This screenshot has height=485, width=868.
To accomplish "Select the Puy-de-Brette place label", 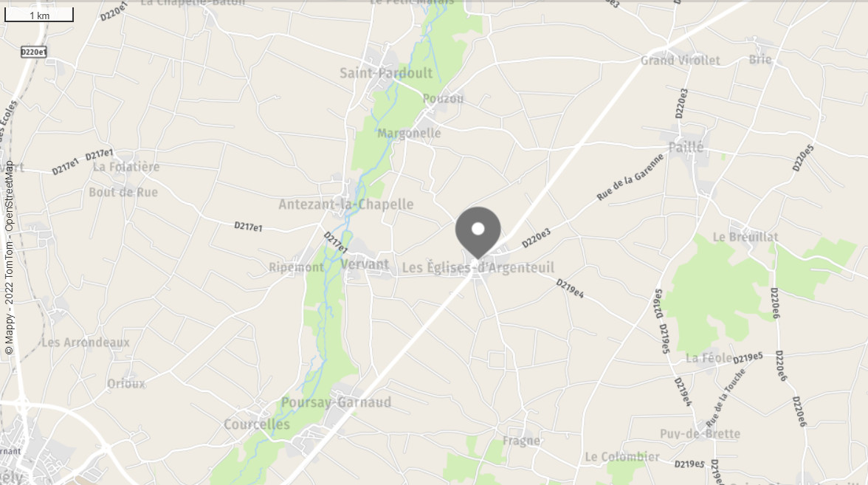I will (700, 434).
